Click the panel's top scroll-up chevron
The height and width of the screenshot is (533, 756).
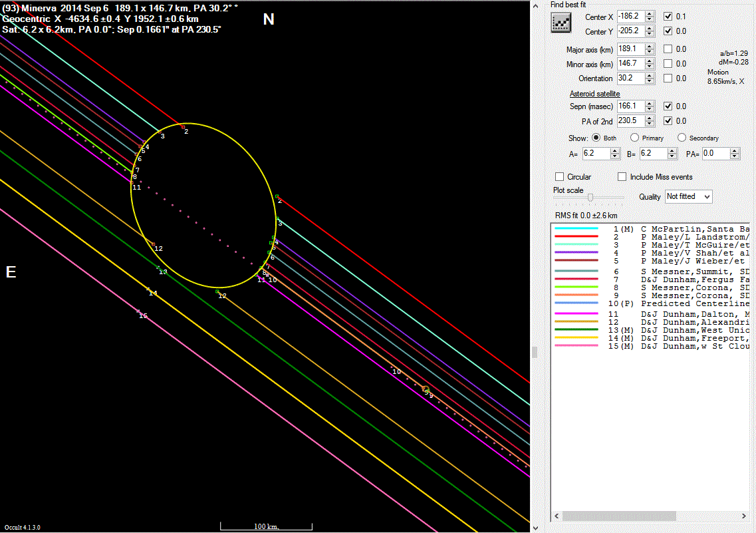[537, 5]
